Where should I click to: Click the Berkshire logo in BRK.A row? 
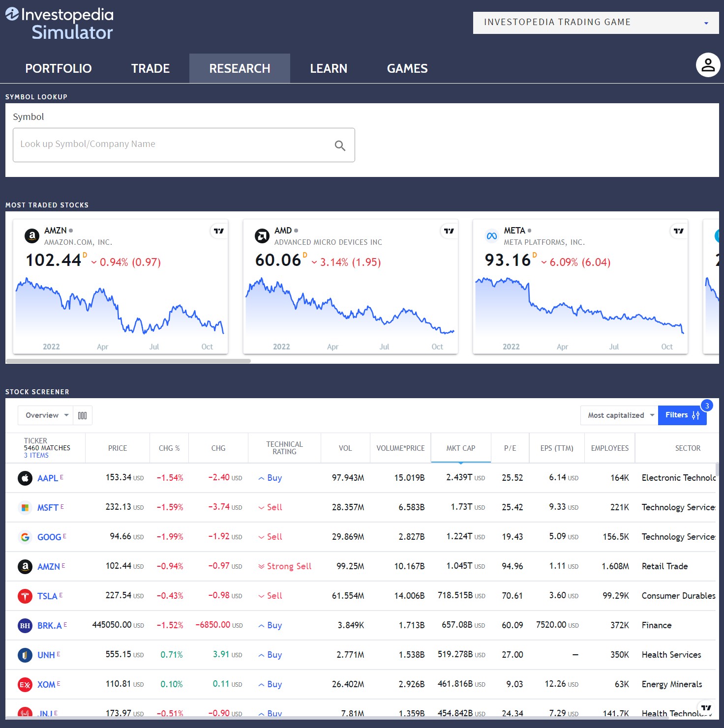[x=25, y=625]
